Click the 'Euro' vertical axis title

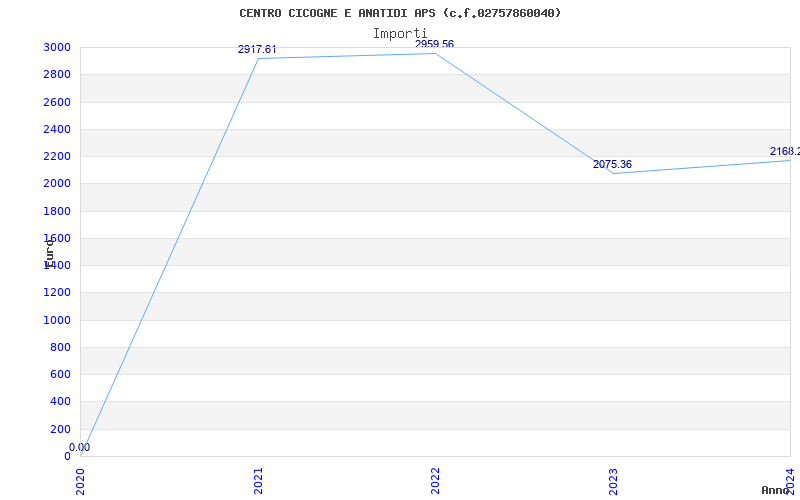coord(49,253)
